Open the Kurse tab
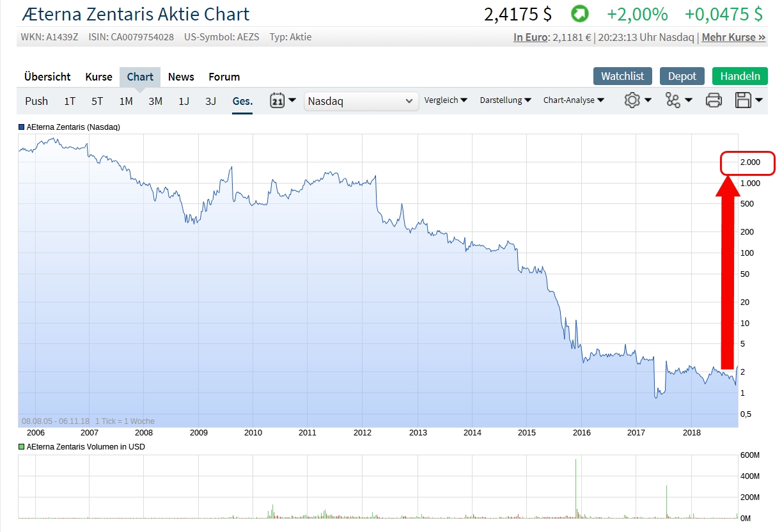This screenshot has width=782, height=532. 98,76
